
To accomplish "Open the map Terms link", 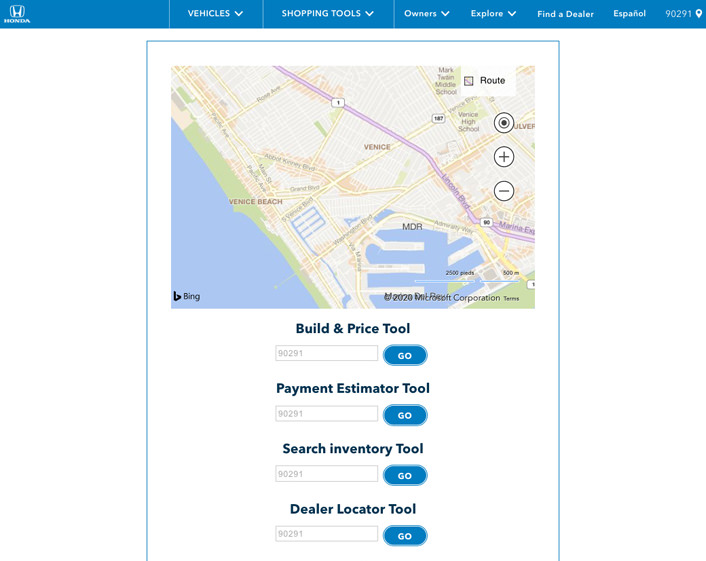I will (x=511, y=298).
